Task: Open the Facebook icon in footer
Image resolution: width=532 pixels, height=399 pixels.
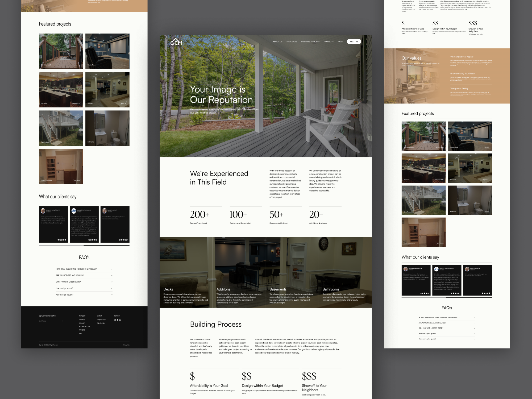Action: (117, 320)
